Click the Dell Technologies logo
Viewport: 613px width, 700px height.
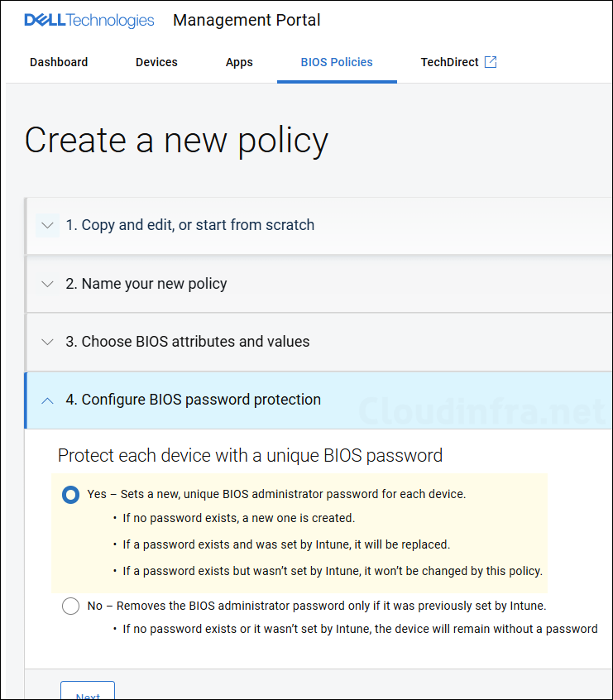point(89,21)
